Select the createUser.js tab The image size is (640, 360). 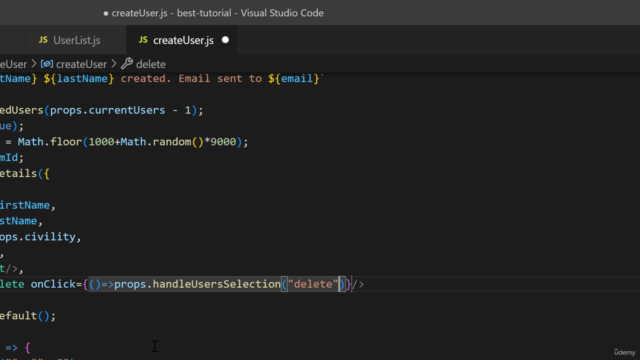coord(182,40)
